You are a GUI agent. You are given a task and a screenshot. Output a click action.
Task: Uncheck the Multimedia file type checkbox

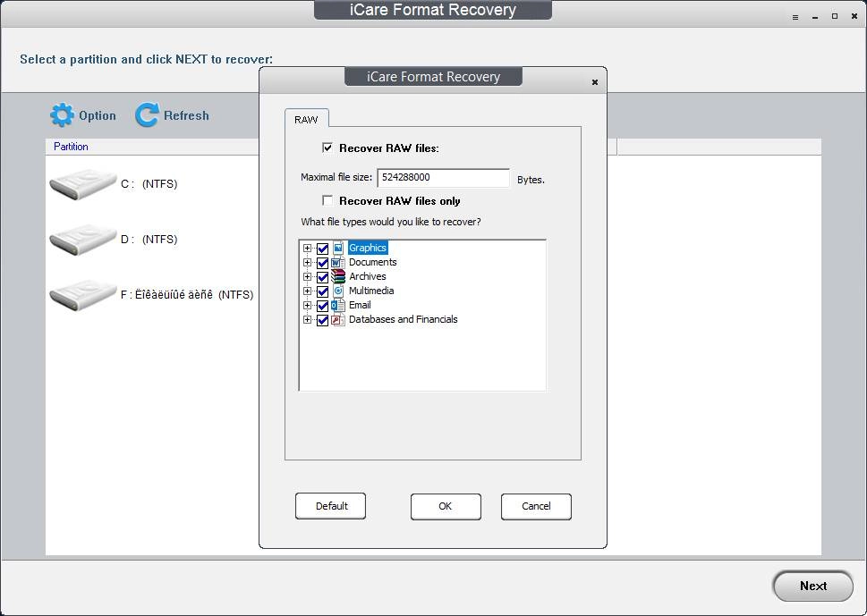322,291
